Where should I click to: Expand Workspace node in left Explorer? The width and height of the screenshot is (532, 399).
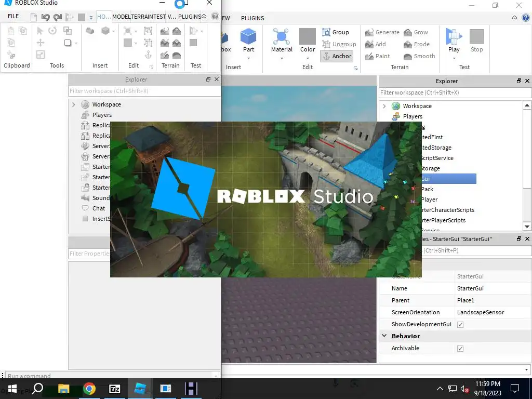74,104
